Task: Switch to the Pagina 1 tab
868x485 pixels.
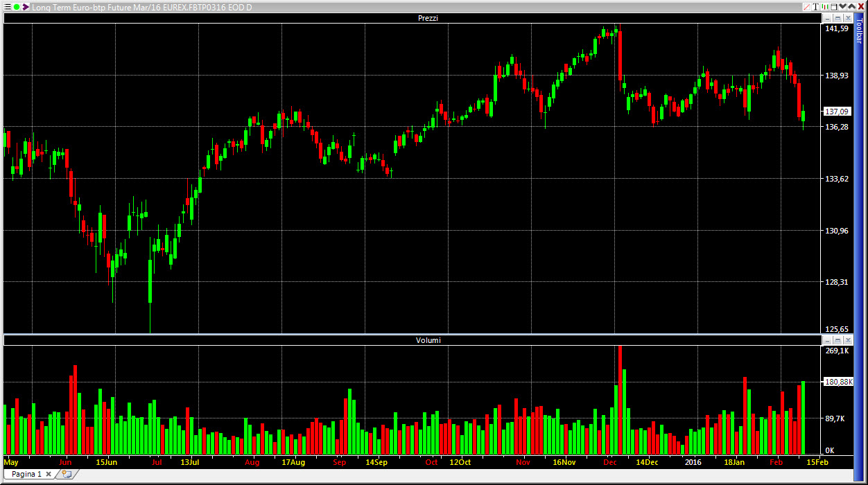Action: point(26,474)
